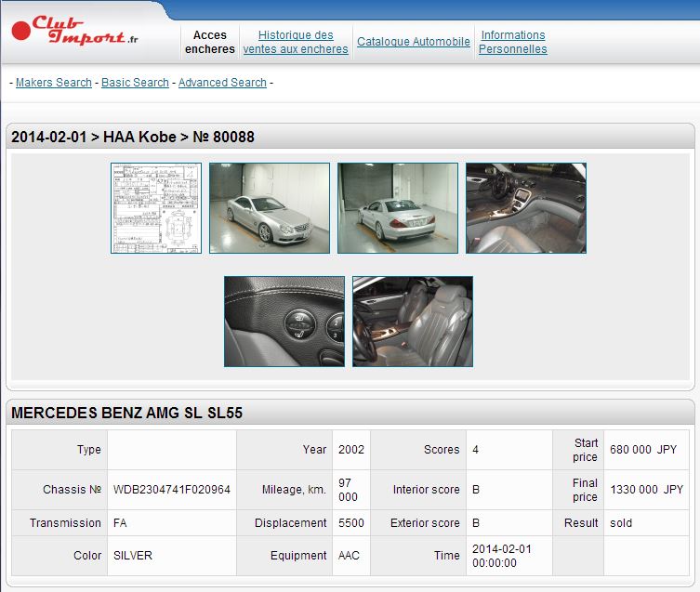Click the Basic Search link
The image size is (700, 592).
[x=135, y=83]
